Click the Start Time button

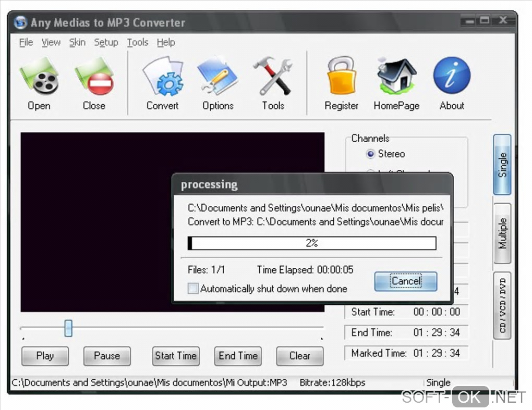pos(176,356)
